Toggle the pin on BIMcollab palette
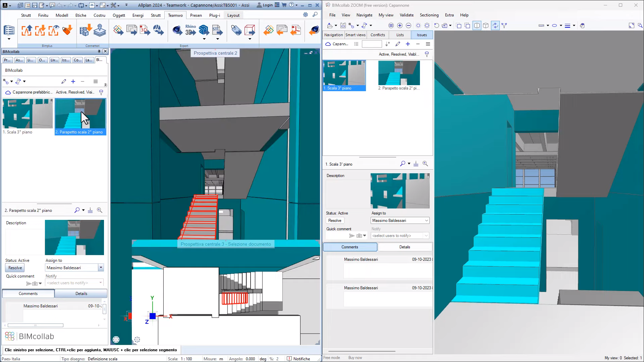 pyautogui.click(x=99, y=51)
